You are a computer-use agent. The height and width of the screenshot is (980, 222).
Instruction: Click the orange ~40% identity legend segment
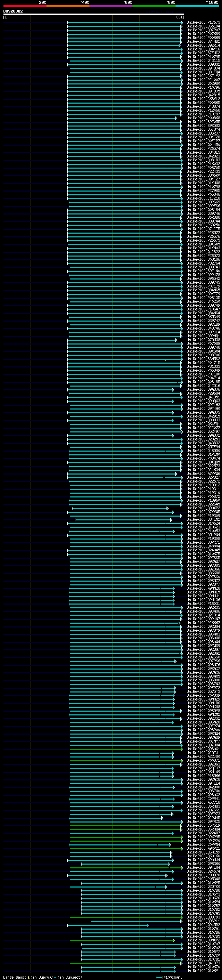click(x=68, y=6)
